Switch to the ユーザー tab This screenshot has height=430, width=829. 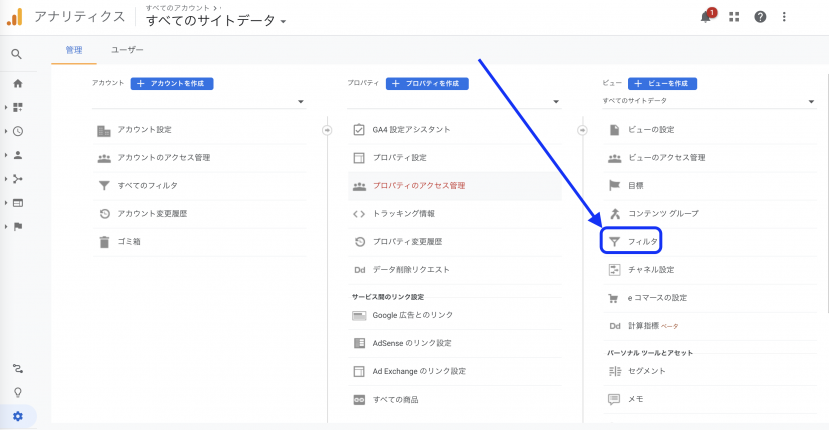coord(127,49)
